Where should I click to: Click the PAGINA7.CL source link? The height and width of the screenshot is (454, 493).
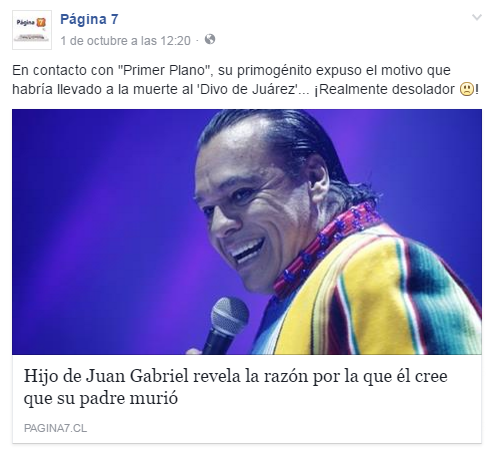[55, 428]
